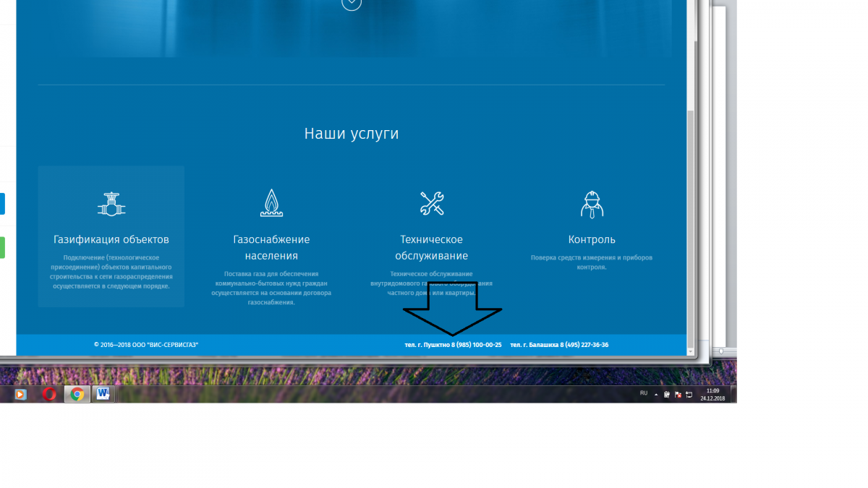The image size is (868, 488).
Task: Click the Балашиха phone number in the footer
Action: pyautogui.click(x=559, y=345)
